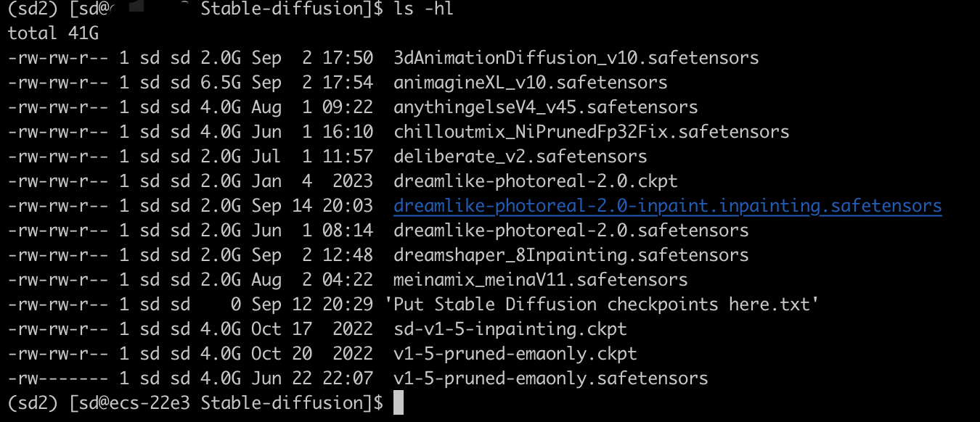Click the 'Sep 14 20:03' timestamp
This screenshot has width=980, height=422.
pyautogui.click(x=313, y=206)
